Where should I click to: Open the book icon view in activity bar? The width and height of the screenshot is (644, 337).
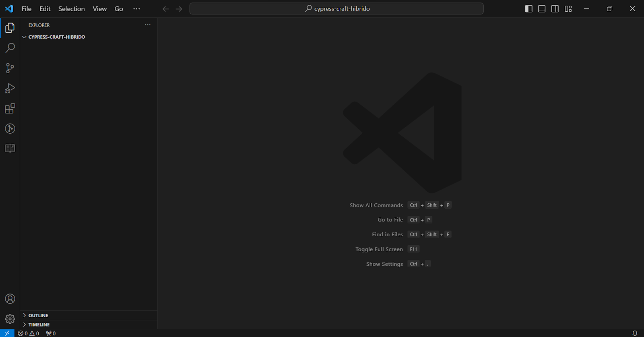[10, 148]
